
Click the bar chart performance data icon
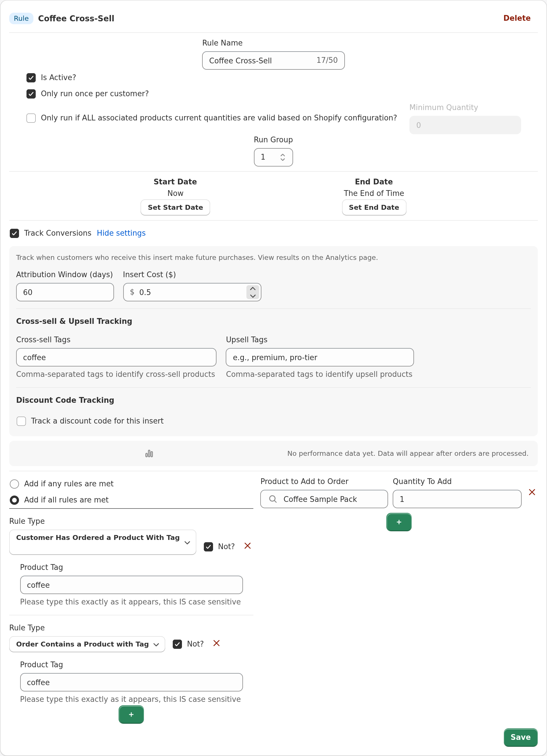click(x=149, y=453)
